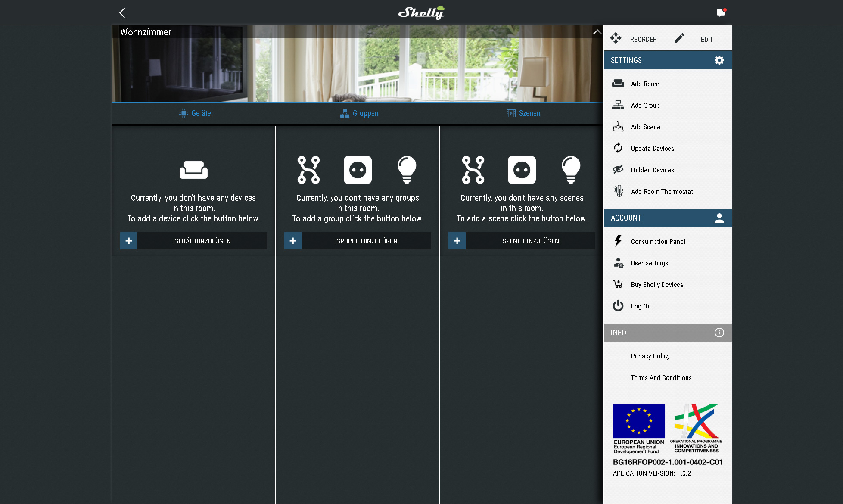Image resolution: width=843 pixels, height=504 pixels.
Task: Switch to the Gruppen tab
Action: click(359, 113)
